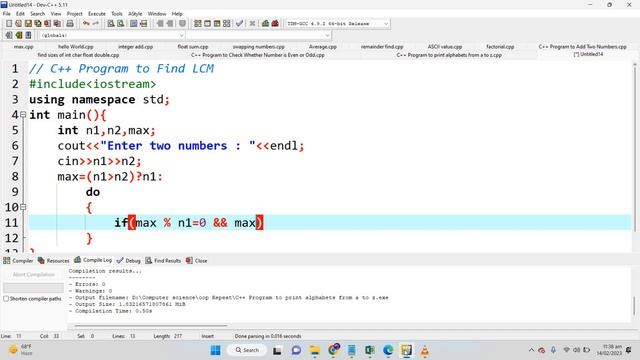This screenshot has height=360, width=640.
Task: Open the AStyle menu
Action: [x=135, y=14]
